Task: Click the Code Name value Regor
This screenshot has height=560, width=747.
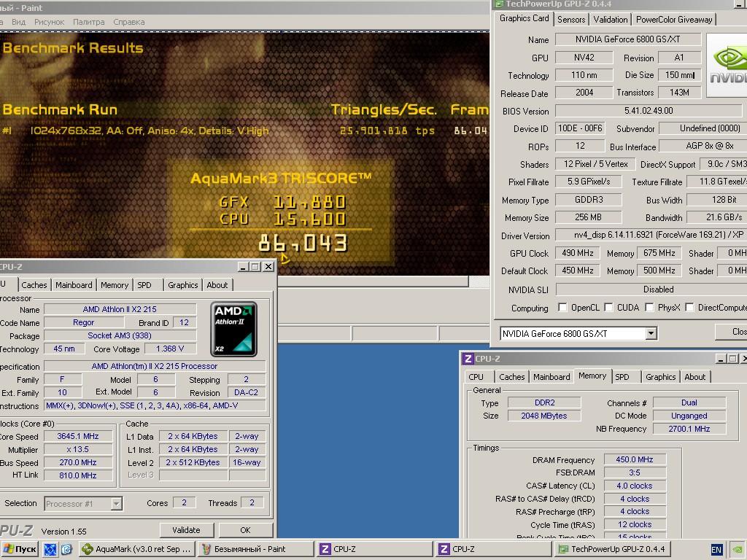Action: click(83, 322)
